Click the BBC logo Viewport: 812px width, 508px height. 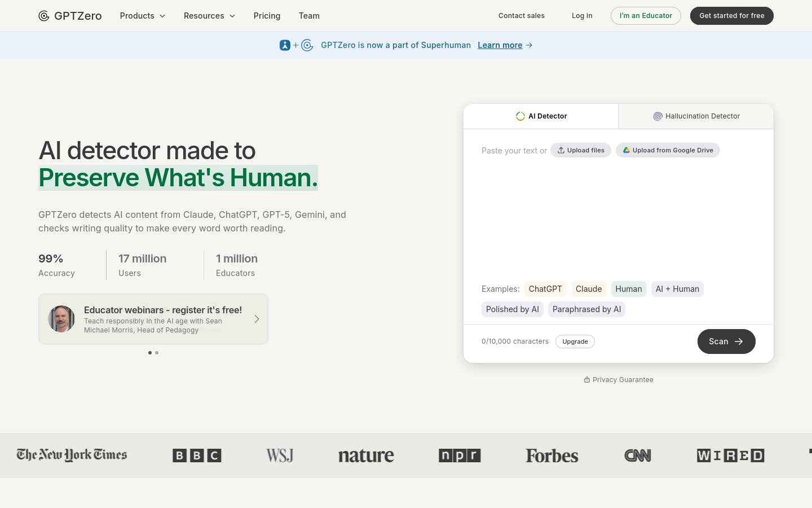pyautogui.click(x=197, y=456)
